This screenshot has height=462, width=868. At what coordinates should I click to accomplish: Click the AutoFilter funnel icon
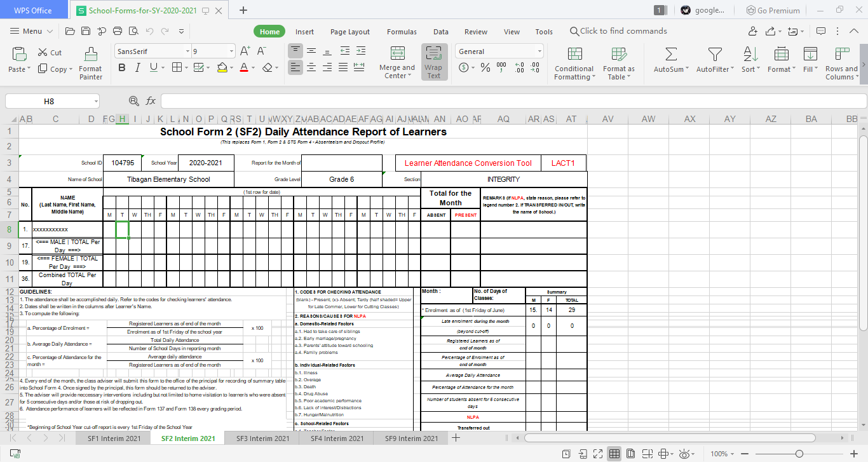(715, 54)
